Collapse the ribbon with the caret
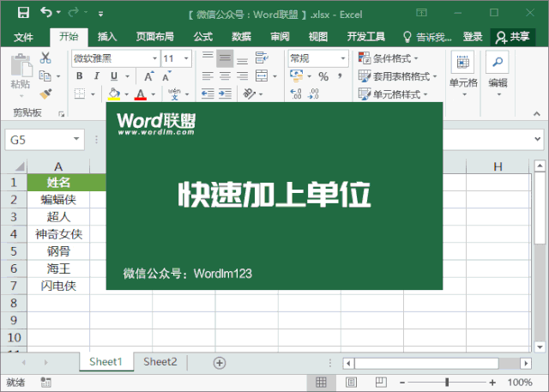 point(536,114)
